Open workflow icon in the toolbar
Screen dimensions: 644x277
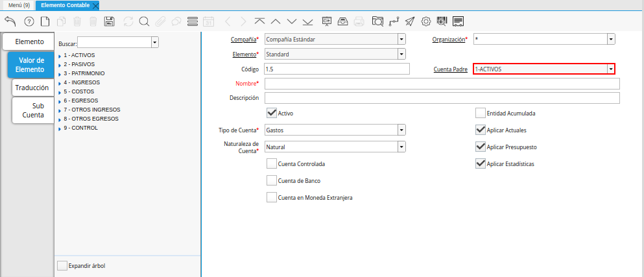394,21
